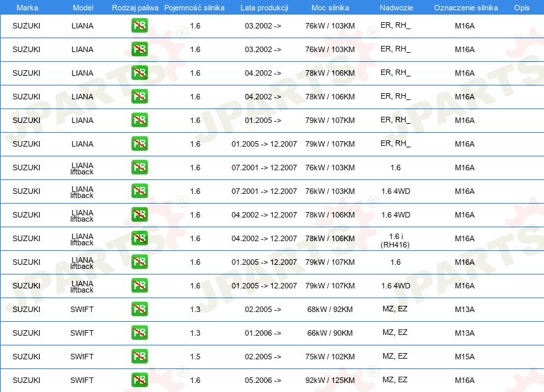Select '1.6 4WD' in liftback 07.2001 row
The height and width of the screenshot is (392, 544).
pyautogui.click(x=396, y=191)
